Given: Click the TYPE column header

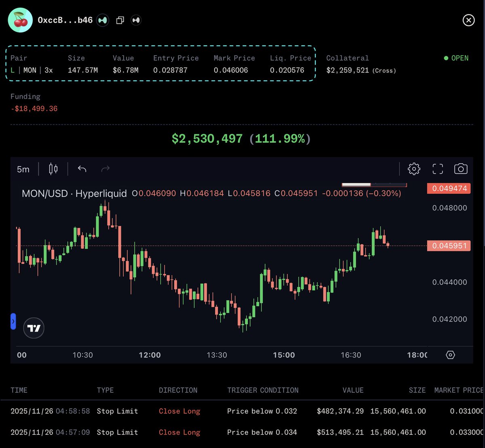Looking at the screenshot, I should point(105,390).
